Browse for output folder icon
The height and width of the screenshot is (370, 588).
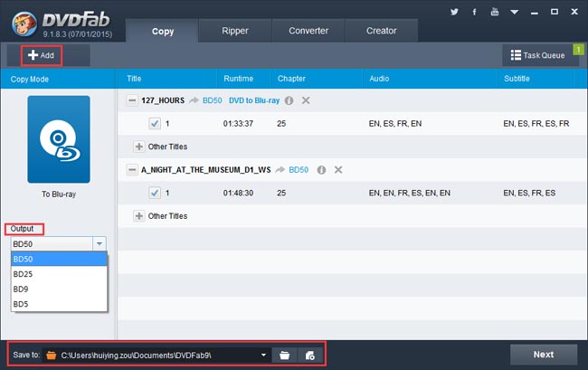coord(285,355)
